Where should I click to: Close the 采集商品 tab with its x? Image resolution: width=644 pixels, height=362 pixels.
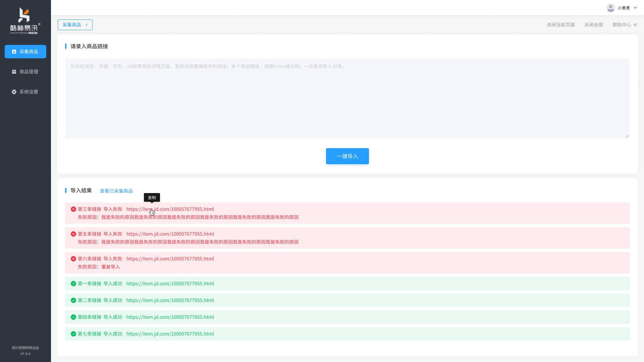[x=87, y=25]
